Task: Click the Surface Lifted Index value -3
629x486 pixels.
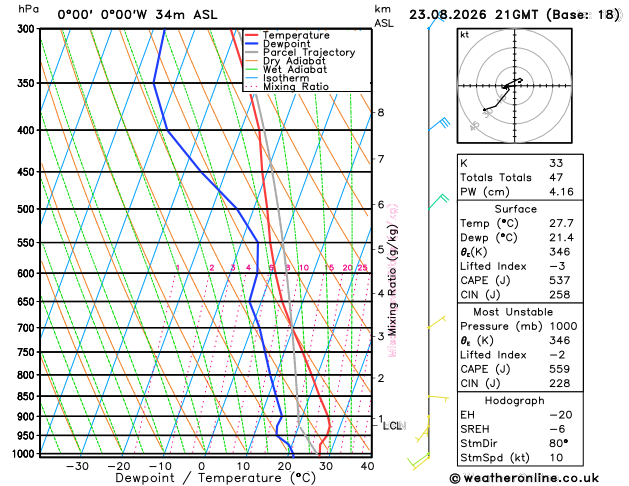Action: (557, 266)
